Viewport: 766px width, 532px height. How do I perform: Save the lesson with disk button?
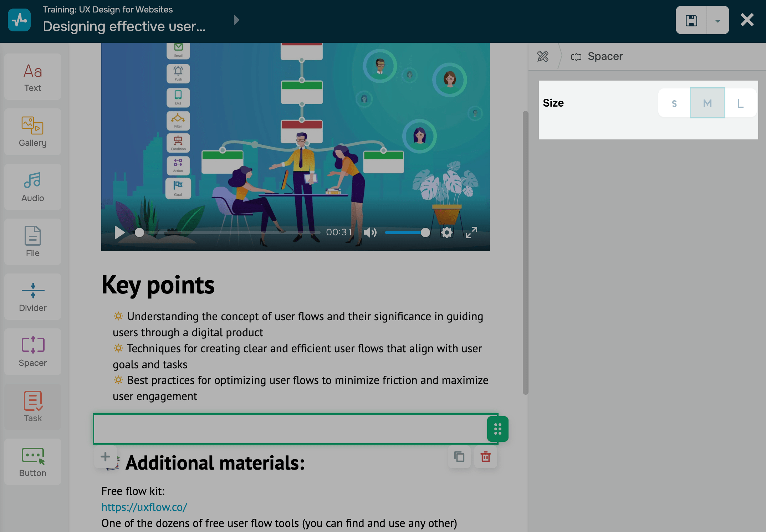691,20
